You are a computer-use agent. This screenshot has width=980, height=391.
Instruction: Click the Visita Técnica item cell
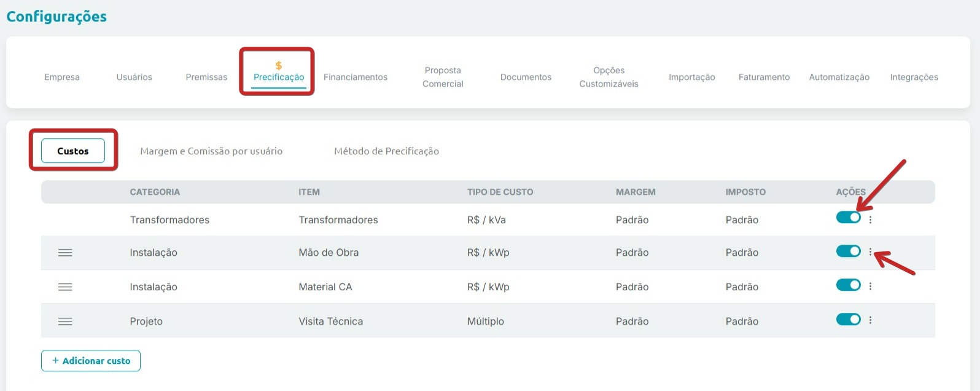[330, 321]
